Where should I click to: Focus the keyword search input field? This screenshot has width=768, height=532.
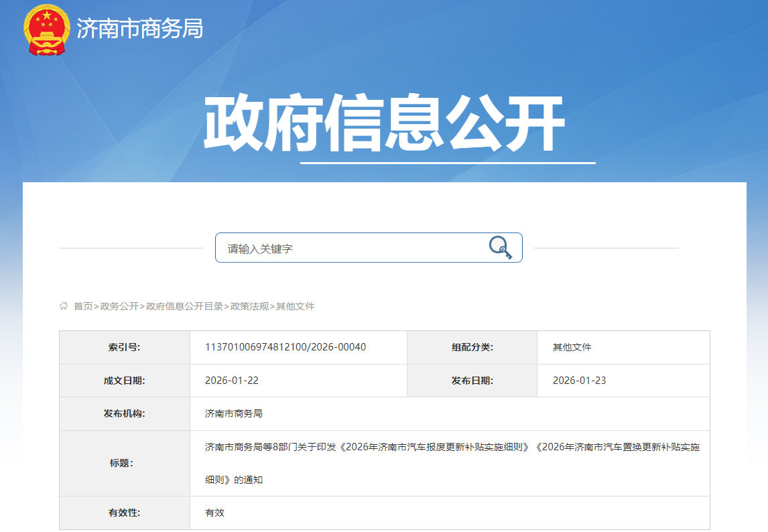[x=348, y=249]
